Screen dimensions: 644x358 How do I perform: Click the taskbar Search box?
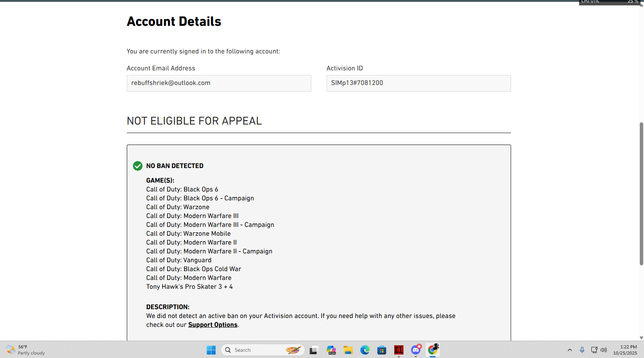coord(263,350)
